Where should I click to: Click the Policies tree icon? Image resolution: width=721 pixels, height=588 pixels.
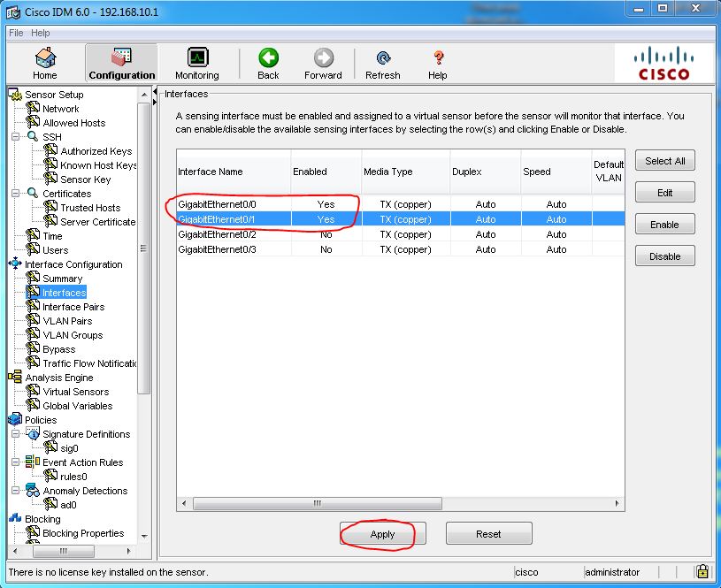tap(15, 419)
